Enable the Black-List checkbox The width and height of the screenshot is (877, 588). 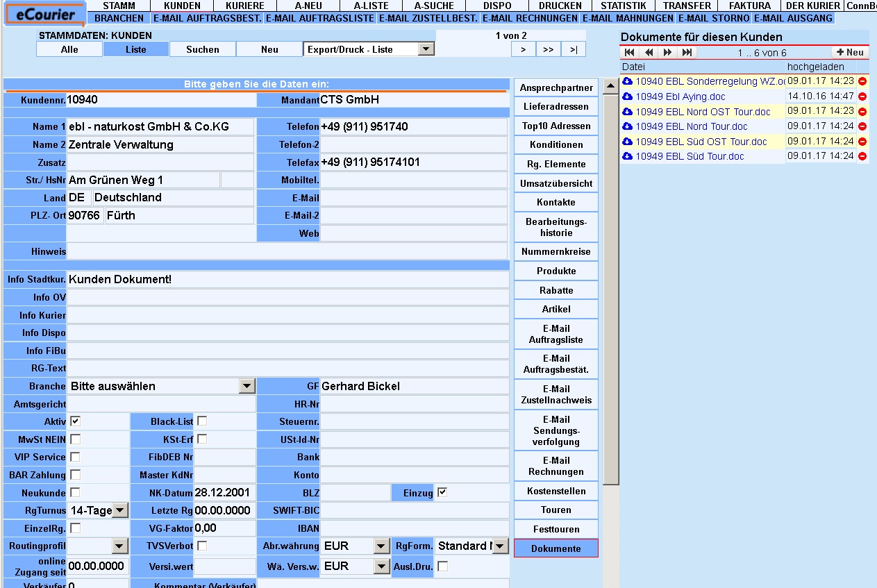(x=202, y=421)
